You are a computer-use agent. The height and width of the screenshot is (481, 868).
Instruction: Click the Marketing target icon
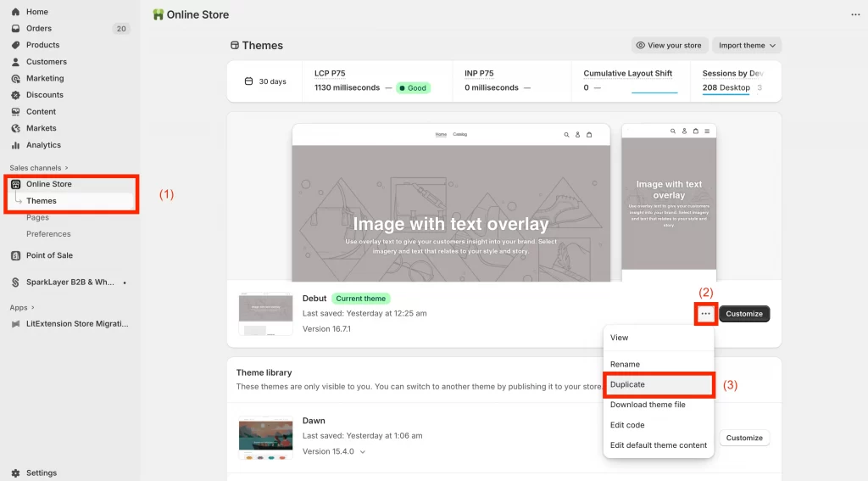point(15,78)
